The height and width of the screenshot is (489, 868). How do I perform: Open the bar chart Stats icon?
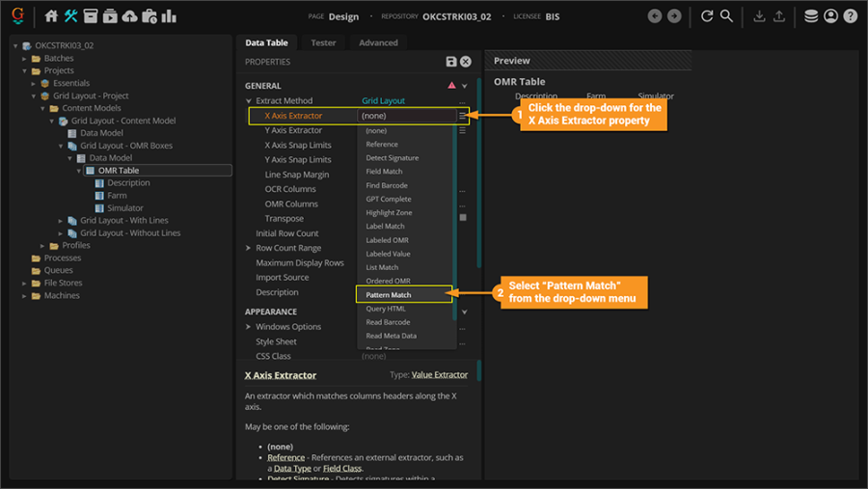pyautogui.click(x=169, y=16)
